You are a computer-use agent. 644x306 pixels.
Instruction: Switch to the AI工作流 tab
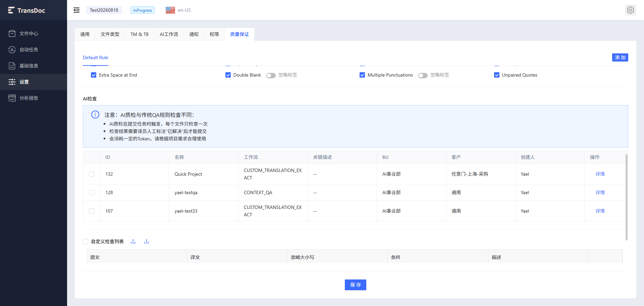click(169, 34)
